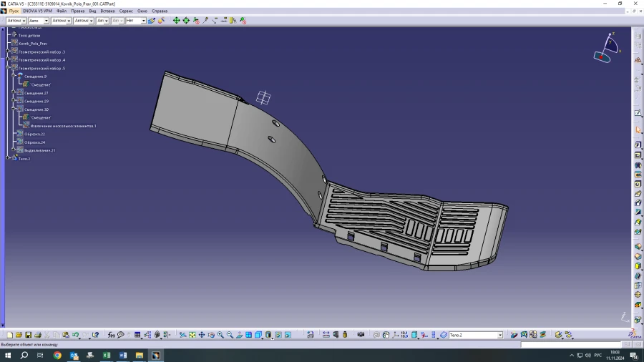Screen dimensions: 644x362
Task: Click the Пуск menu button
Action: [14, 11]
